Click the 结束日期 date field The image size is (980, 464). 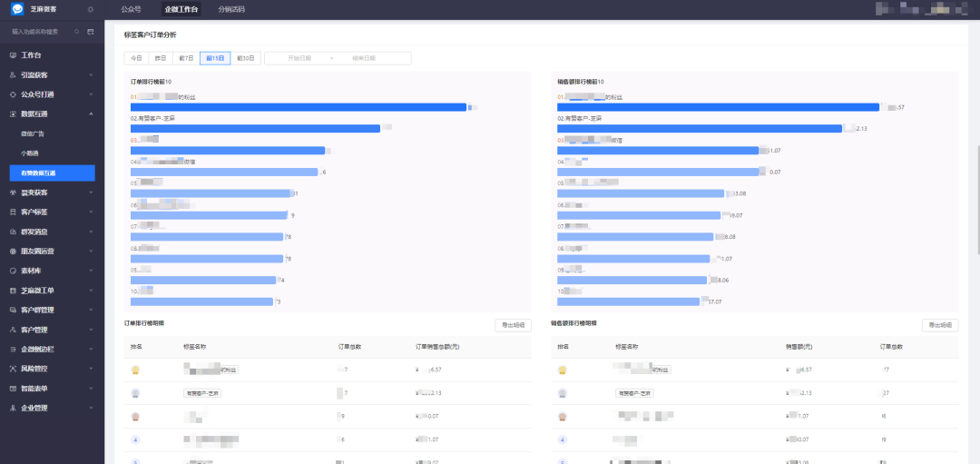pos(364,58)
